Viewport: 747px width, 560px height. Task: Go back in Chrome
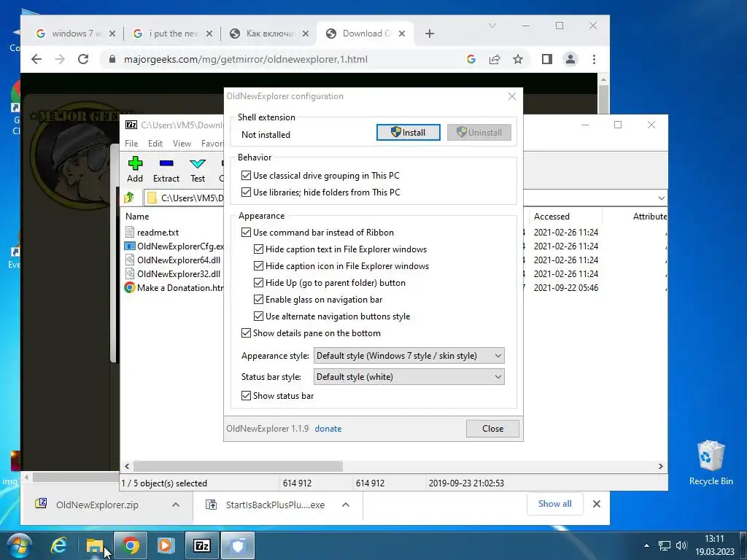pyautogui.click(x=36, y=60)
